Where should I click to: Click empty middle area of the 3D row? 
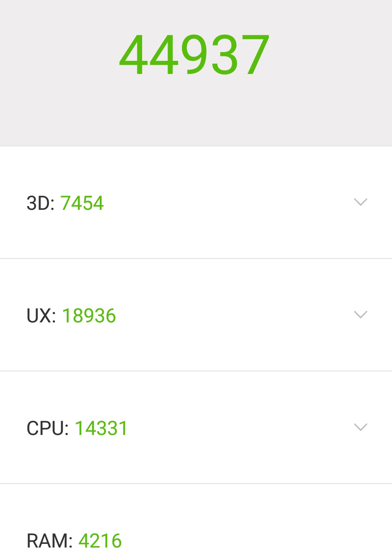tap(226, 203)
